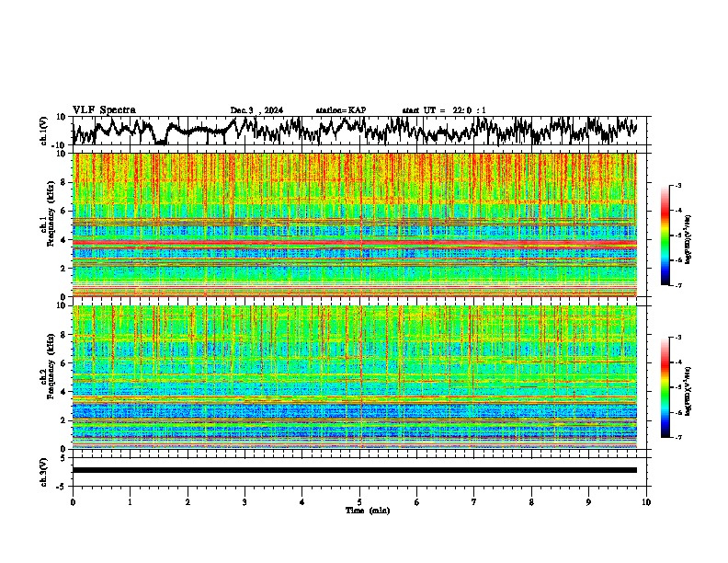Viewport: 728px width, 563px height.
Task: Click the ch.1(V) waveform trace panel
Action: 359,131
